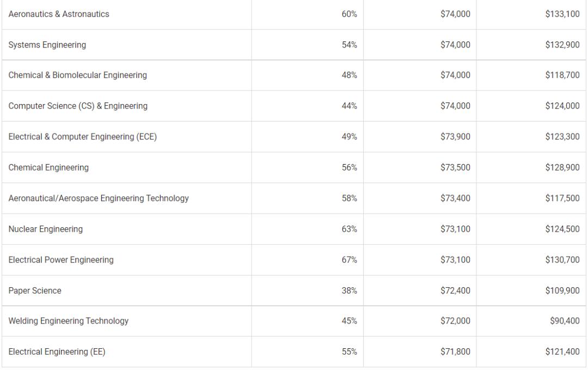Screen dimensions: 588x370
Task: Click the Paper Science major
Action: point(35,291)
